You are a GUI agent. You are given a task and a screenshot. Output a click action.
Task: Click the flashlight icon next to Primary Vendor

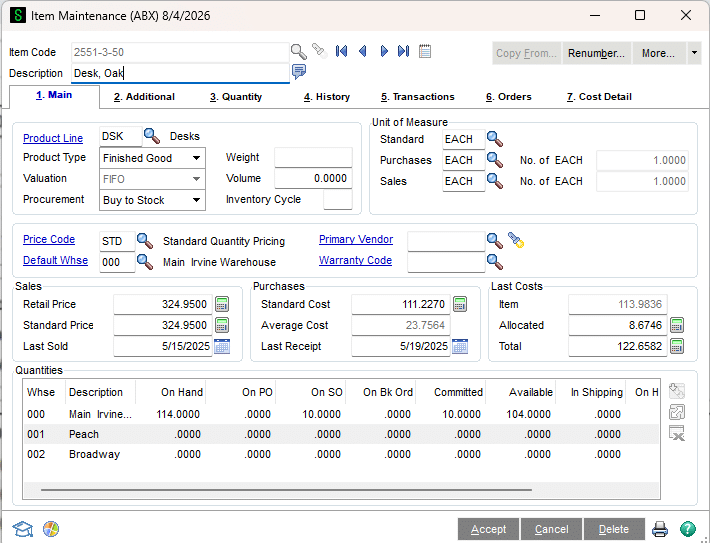tap(516, 240)
